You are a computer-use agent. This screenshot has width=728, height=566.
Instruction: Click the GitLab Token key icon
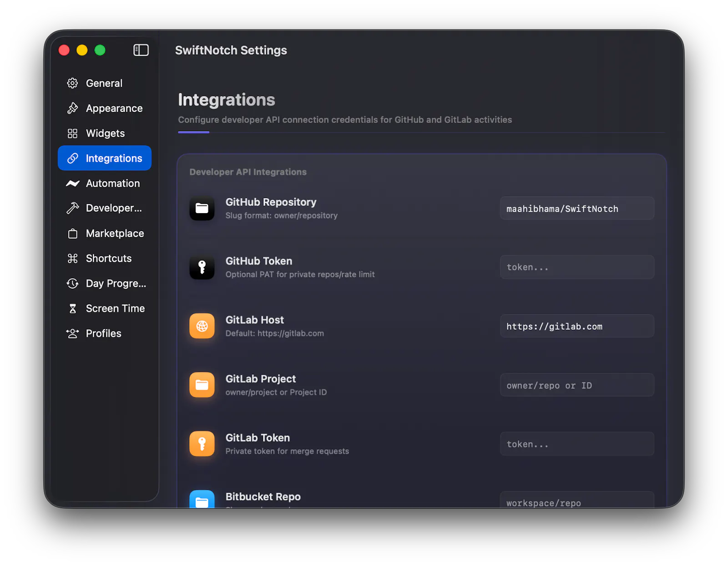coord(202,444)
